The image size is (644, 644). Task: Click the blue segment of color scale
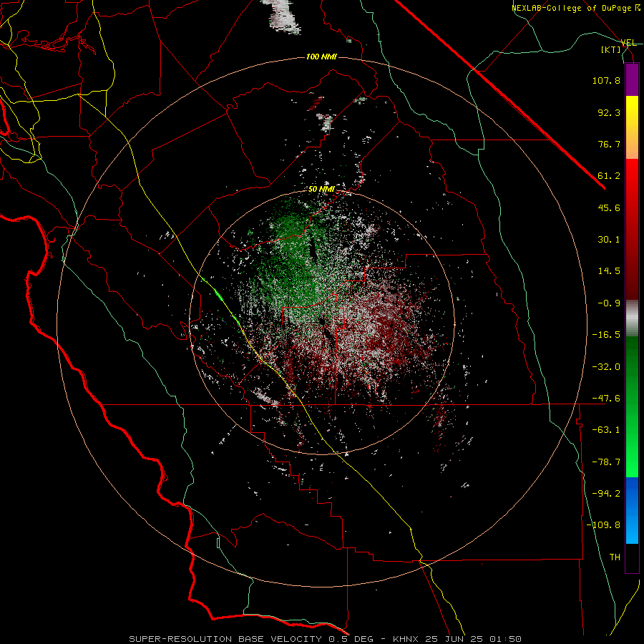coord(632,510)
